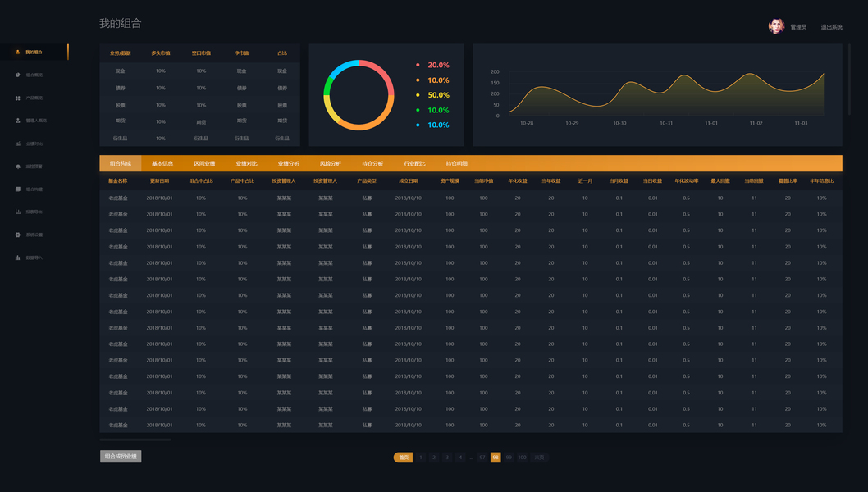Viewport: 868px width, 492px height.
Task: Open 组合概览 pie-chart icon in sidebar
Action: 18,75
